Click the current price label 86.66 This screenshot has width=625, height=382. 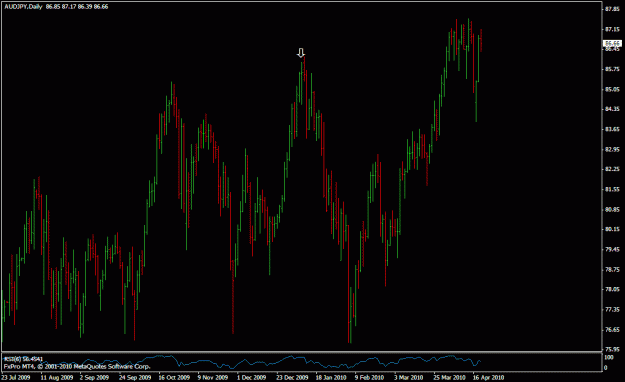click(x=612, y=43)
